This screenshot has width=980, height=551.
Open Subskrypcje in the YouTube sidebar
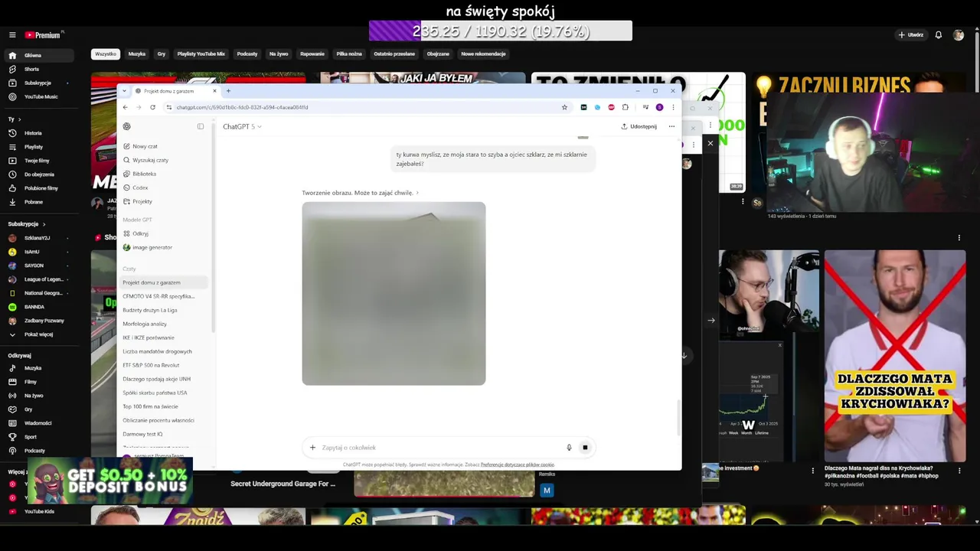[x=38, y=83]
